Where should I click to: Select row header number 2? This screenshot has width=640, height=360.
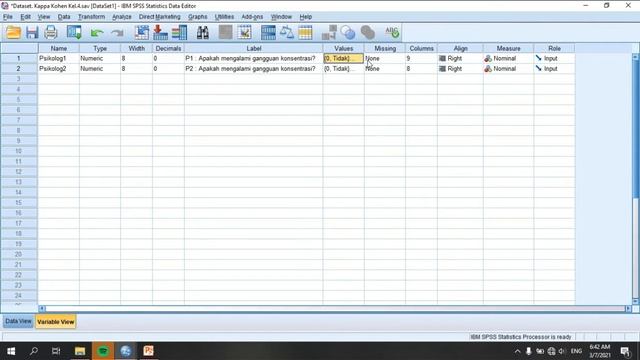(19, 69)
